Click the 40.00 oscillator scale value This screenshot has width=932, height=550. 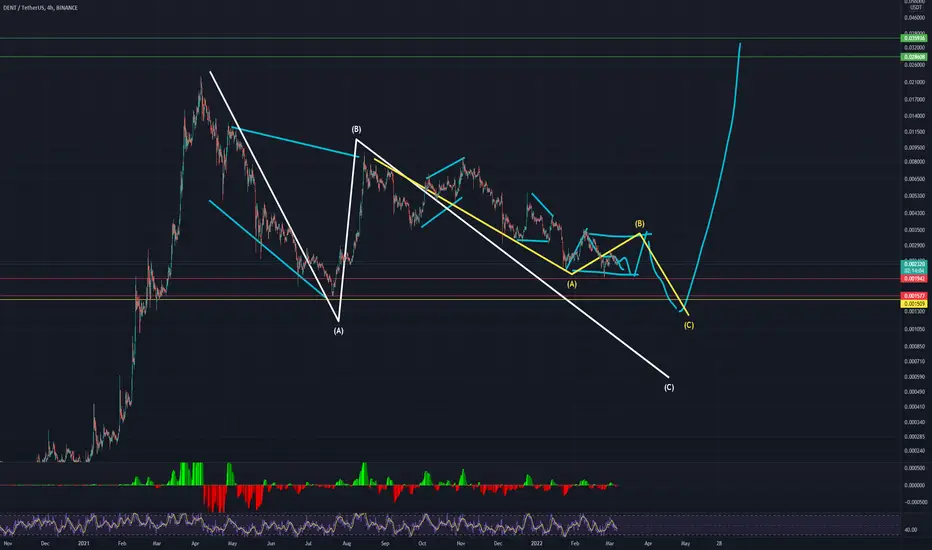(910, 529)
